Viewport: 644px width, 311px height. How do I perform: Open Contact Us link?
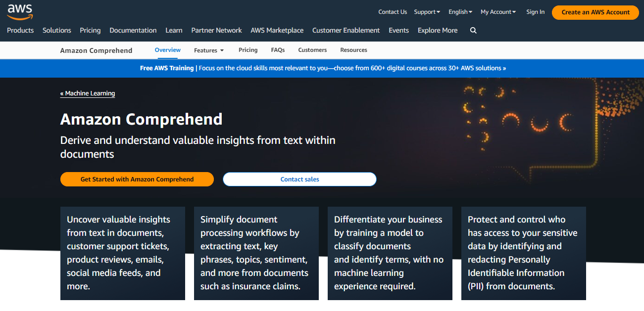[x=393, y=12]
